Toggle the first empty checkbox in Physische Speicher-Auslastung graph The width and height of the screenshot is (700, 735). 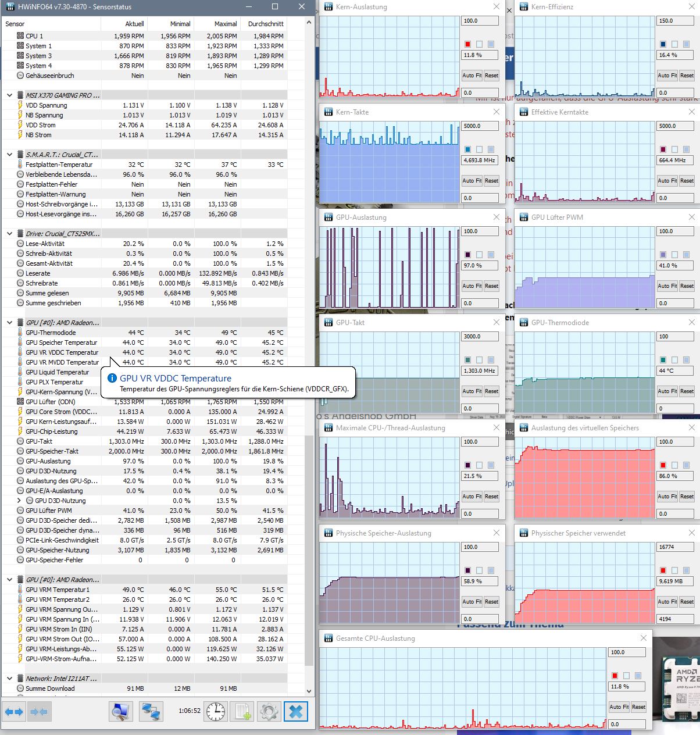click(479, 570)
